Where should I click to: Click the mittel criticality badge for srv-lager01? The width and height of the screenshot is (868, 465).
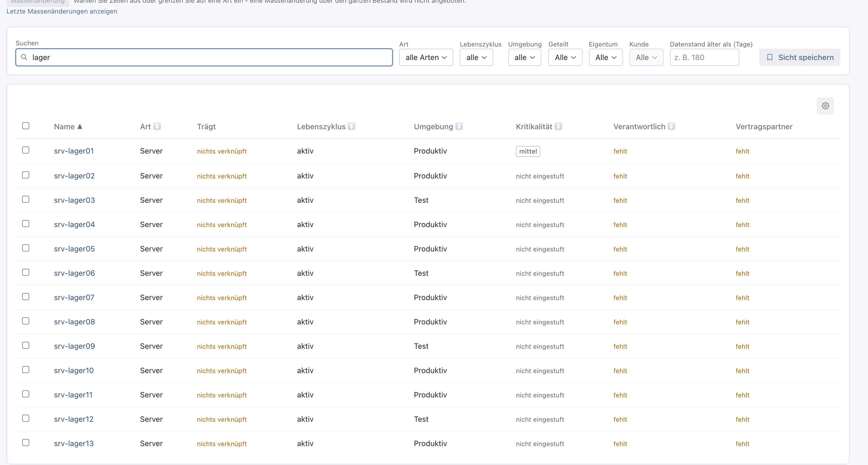[528, 151]
